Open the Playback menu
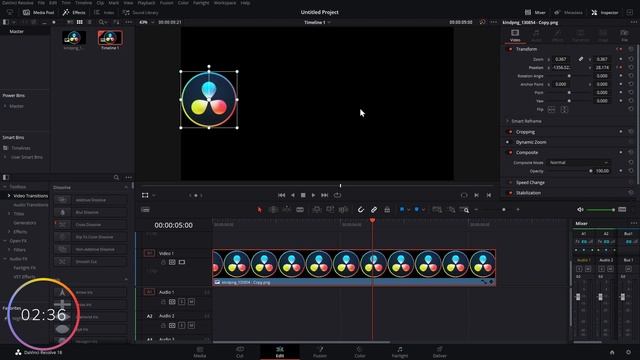This screenshot has height=360, width=640. coord(146,2)
